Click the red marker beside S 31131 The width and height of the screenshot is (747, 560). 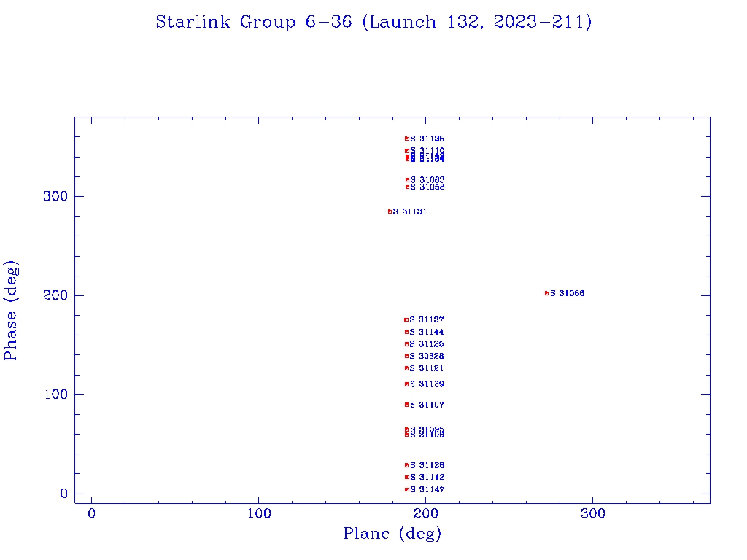point(390,211)
